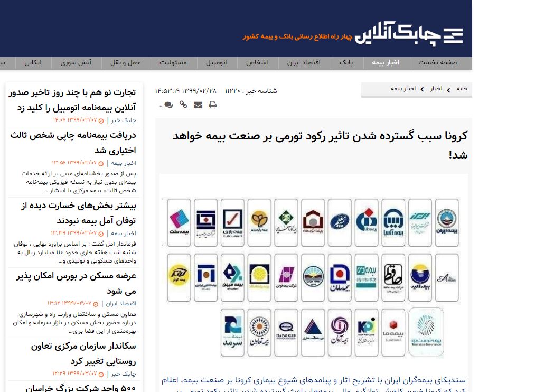
Task: Click the توفان آمل news summary text
Action: [x=74, y=253]
